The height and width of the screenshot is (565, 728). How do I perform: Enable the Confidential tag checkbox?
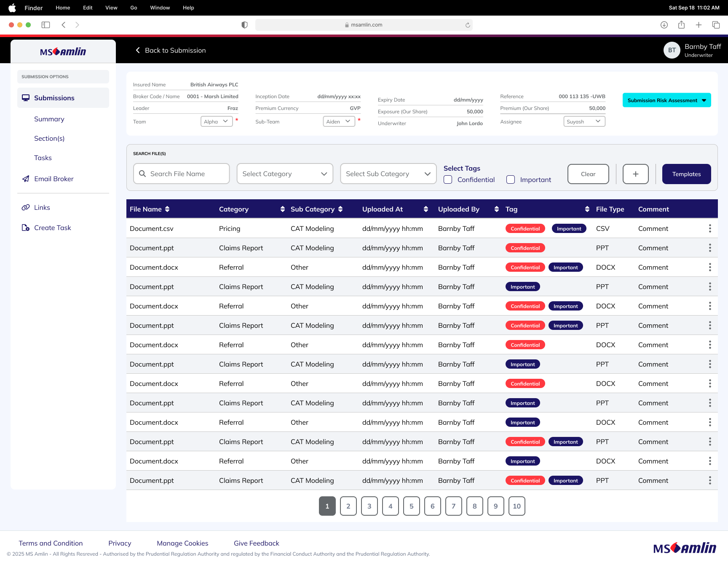coord(448,180)
